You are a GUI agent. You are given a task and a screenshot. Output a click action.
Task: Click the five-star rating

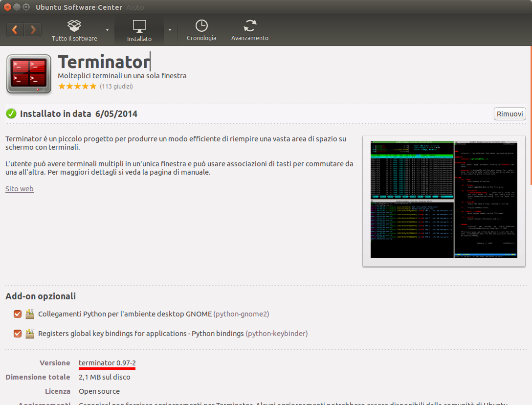pos(77,86)
